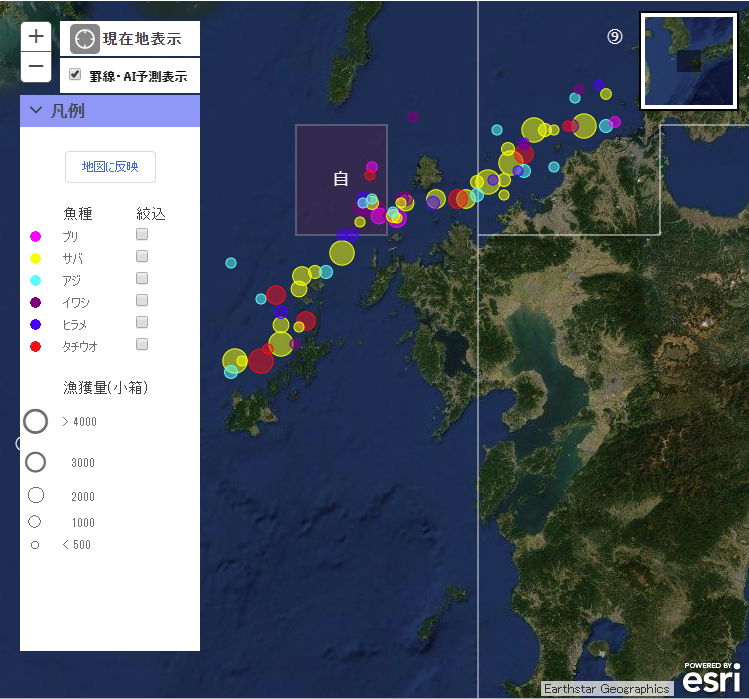Click the zoom out (−) map button
The width and height of the screenshot is (749, 699).
click(x=36, y=67)
